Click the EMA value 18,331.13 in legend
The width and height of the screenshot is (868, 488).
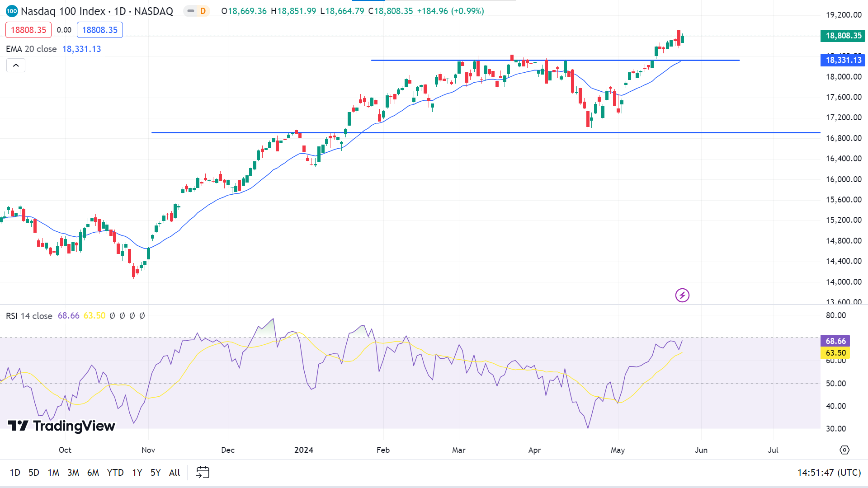[x=82, y=49]
